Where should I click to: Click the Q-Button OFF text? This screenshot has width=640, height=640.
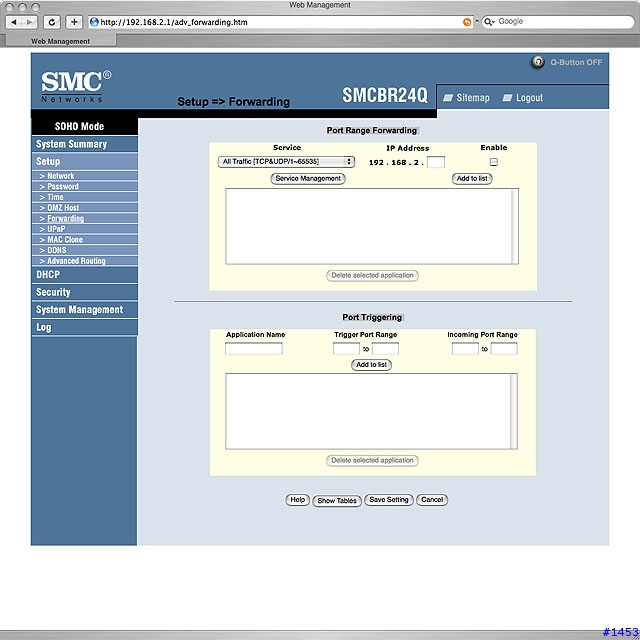click(x=576, y=62)
